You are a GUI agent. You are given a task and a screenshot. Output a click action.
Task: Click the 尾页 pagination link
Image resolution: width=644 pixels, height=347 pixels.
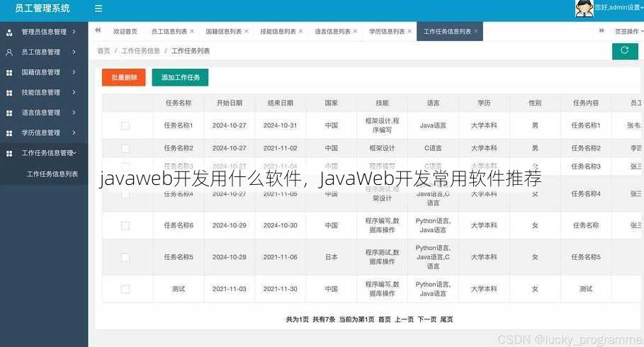446,319
